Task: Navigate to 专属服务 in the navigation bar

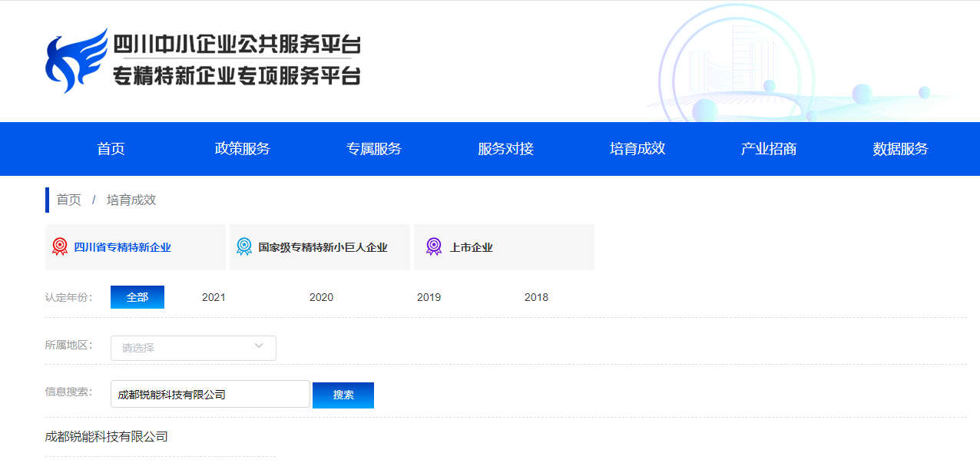Action: click(x=374, y=149)
